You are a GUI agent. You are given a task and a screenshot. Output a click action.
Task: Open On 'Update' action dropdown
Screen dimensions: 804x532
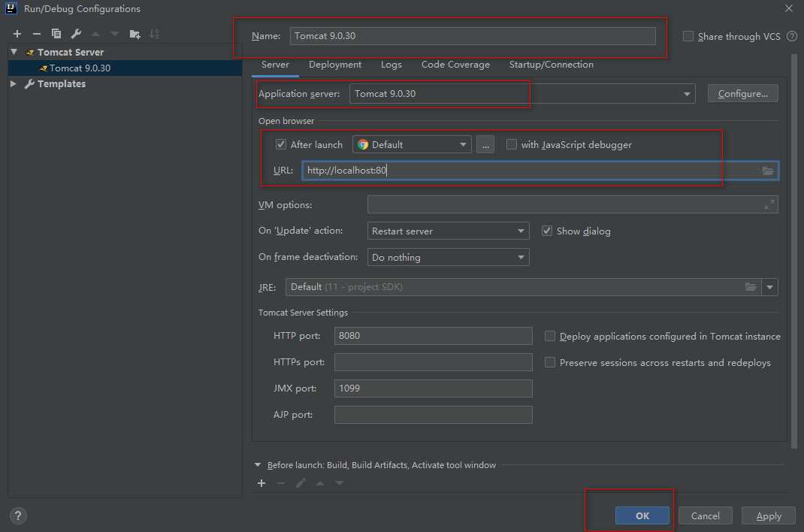pos(448,231)
